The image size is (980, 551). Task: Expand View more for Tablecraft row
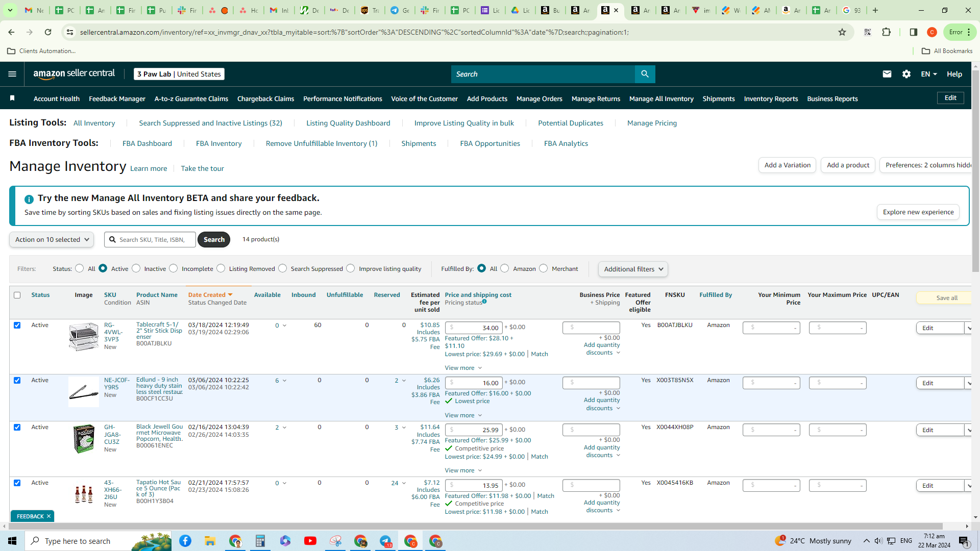click(463, 368)
